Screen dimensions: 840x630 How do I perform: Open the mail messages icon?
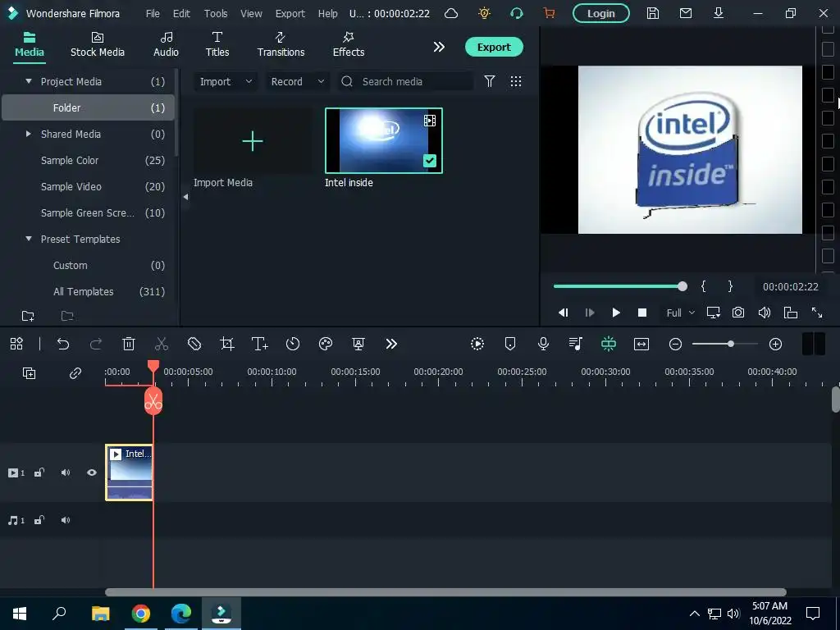click(686, 13)
